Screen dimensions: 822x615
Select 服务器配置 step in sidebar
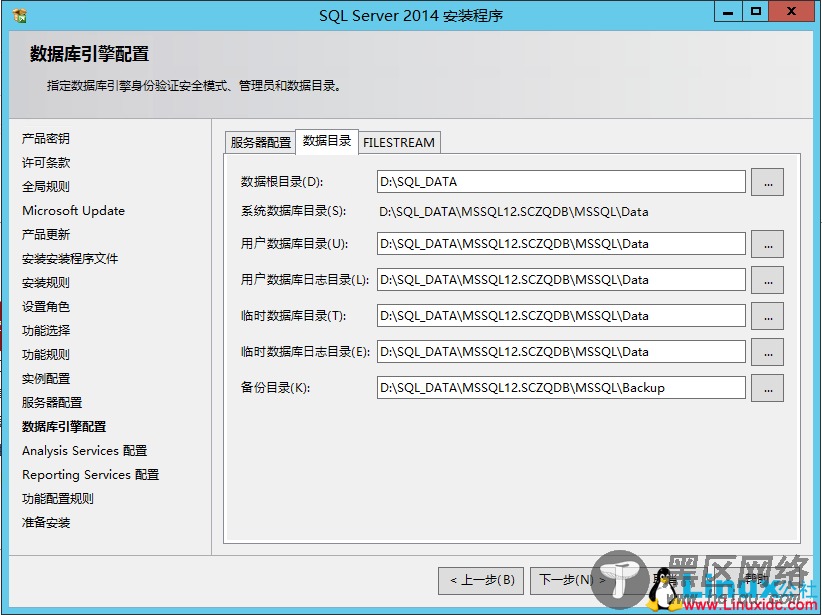[52, 403]
